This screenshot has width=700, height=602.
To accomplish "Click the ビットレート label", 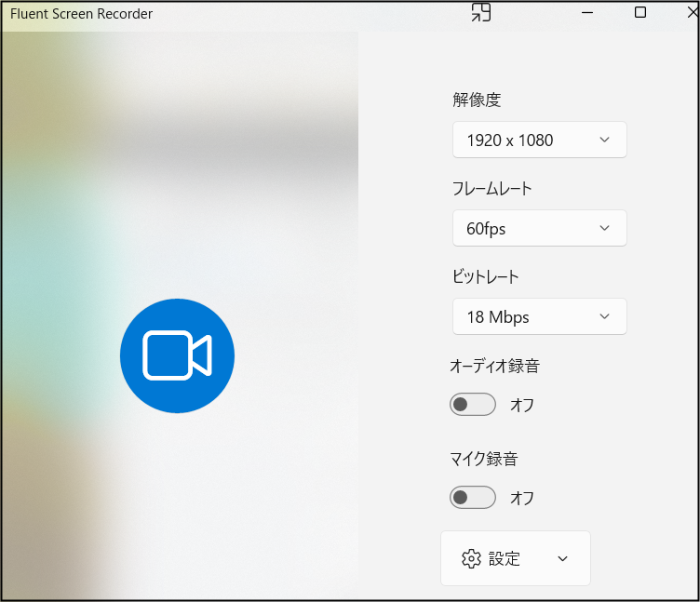I will point(485,276).
